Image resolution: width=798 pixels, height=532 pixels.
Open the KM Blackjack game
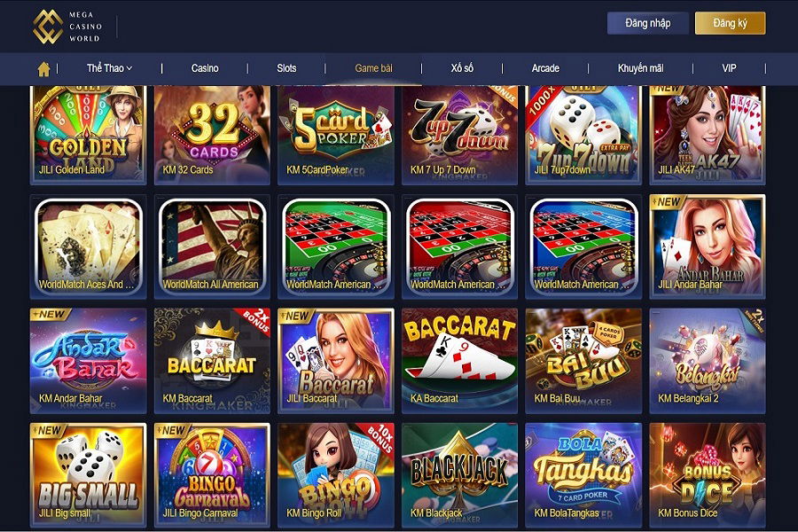[x=459, y=474]
